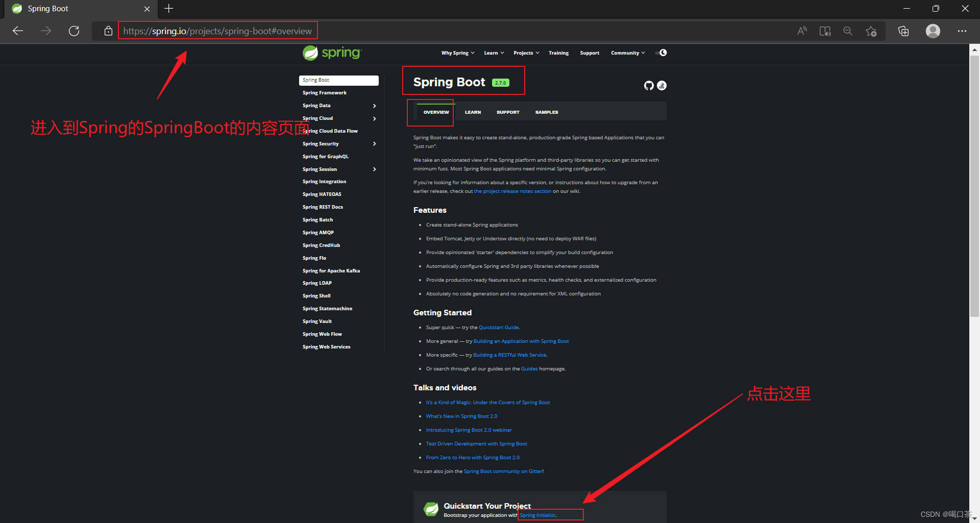Open the Projects dropdown menu
The height and width of the screenshot is (523, 980).
coord(526,53)
